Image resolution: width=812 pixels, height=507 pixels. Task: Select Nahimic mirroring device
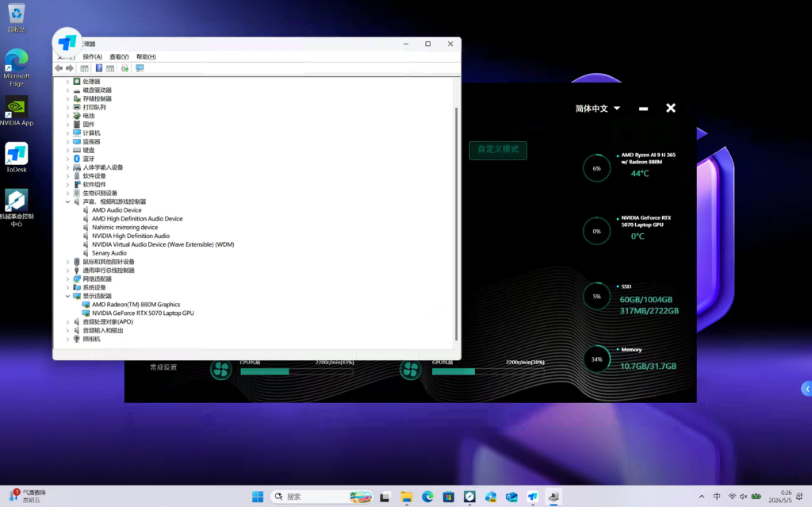click(x=124, y=227)
